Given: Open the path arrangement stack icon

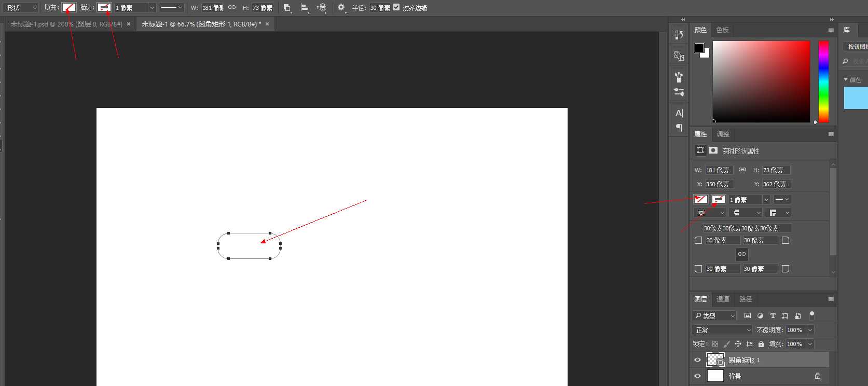Looking at the screenshot, I should (x=322, y=8).
